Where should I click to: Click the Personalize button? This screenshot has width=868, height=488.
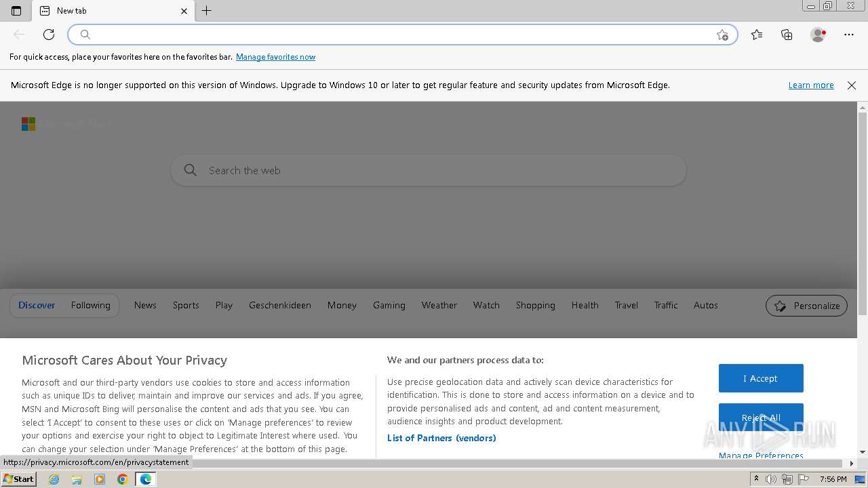(807, 306)
